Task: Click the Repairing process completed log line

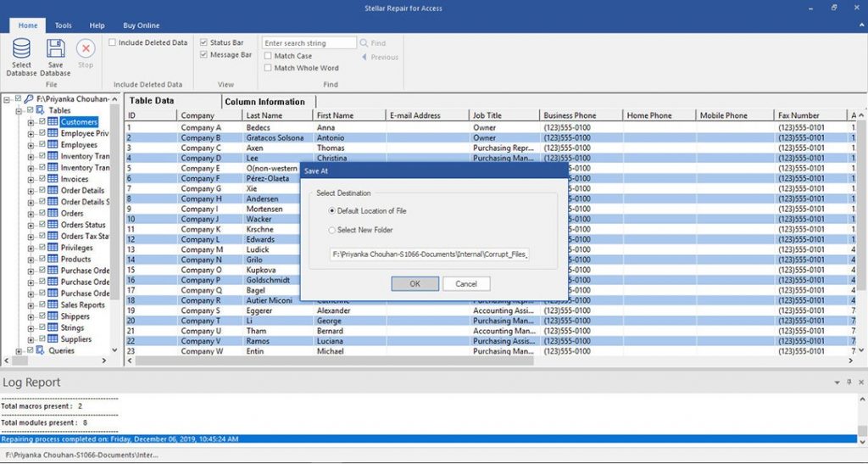Action: click(x=428, y=439)
